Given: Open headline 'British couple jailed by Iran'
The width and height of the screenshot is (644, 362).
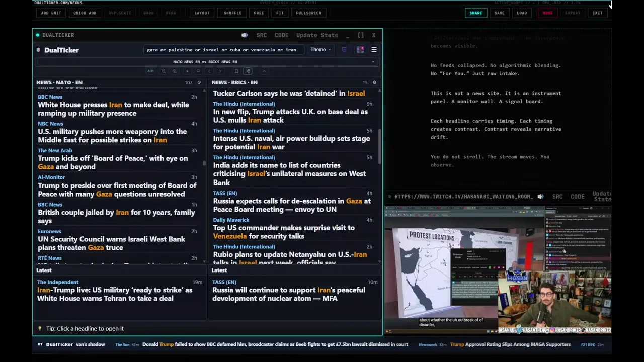Looking at the screenshot, I should pos(116,216).
